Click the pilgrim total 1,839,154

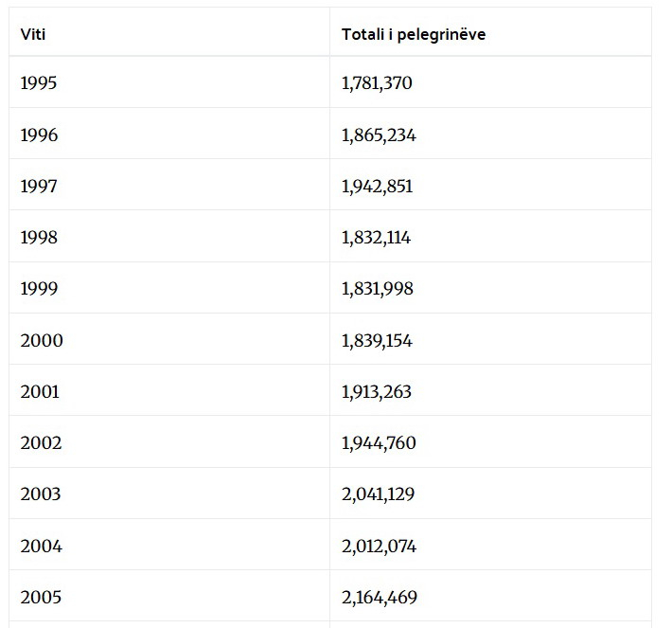pyautogui.click(x=377, y=341)
